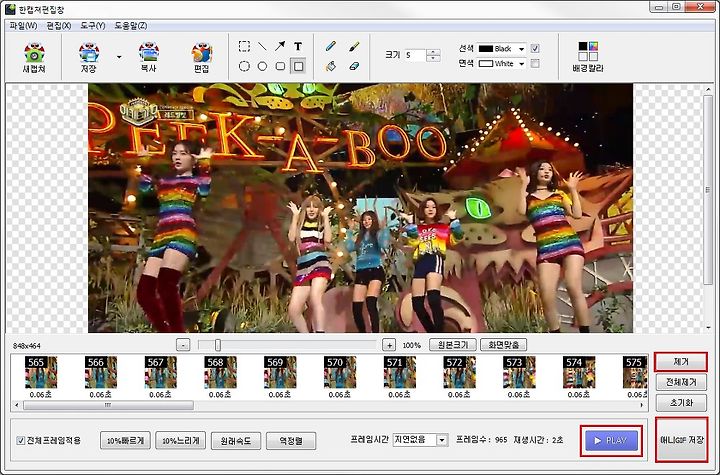Select the dashed circle selection tool
The width and height of the screenshot is (720, 475).
click(x=244, y=66)
